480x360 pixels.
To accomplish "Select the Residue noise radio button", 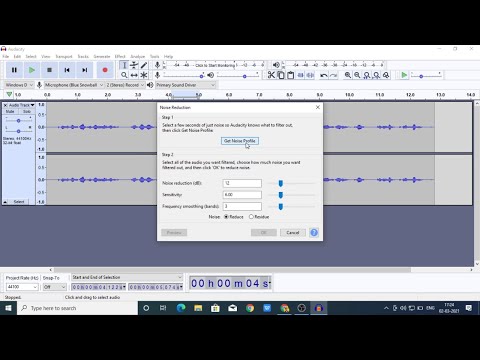I will pyautogui.click(x=251, y=217).
